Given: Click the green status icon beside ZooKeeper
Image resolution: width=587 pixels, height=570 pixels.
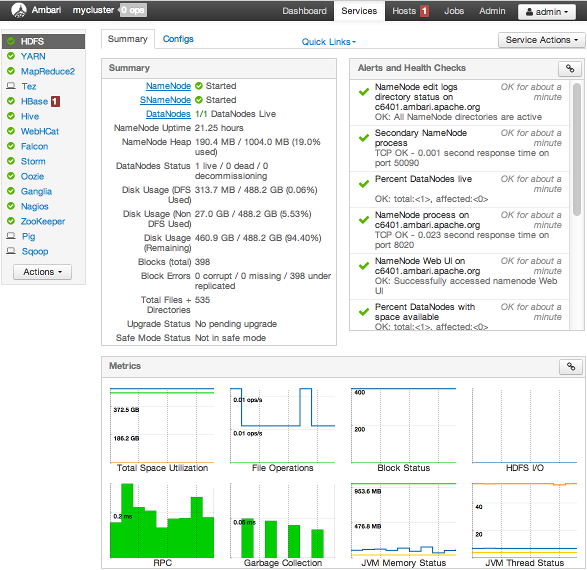Looking at the screenshot, I should tap(11, 221).
